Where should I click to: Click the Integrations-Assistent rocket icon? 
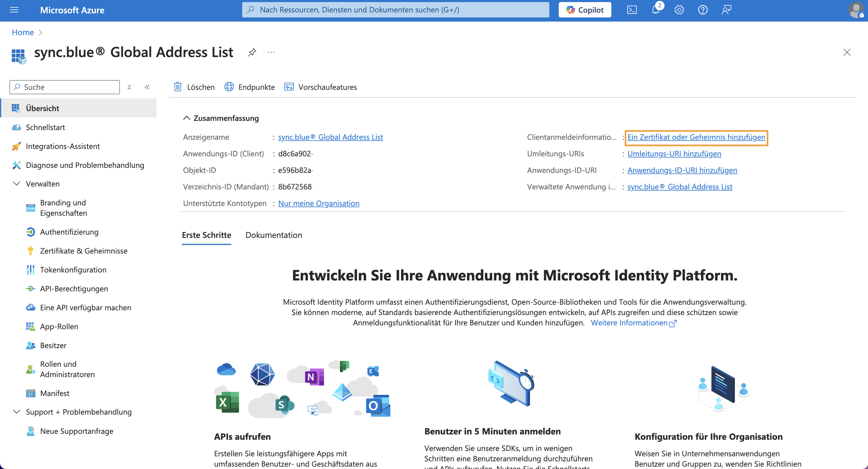(x=16, y=146)
